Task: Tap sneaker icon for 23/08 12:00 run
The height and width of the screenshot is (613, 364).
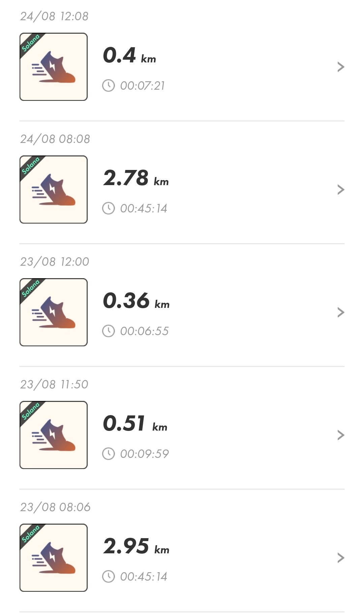Action: [x=54, y=312]
